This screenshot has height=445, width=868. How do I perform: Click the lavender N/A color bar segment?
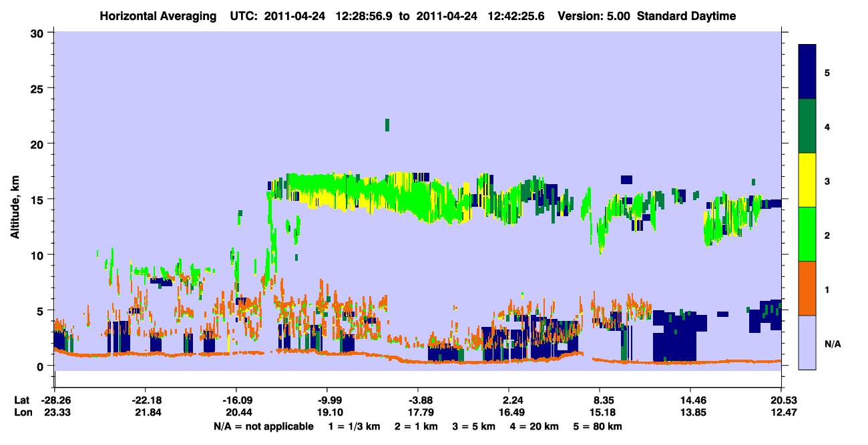(x=807, y=342)
